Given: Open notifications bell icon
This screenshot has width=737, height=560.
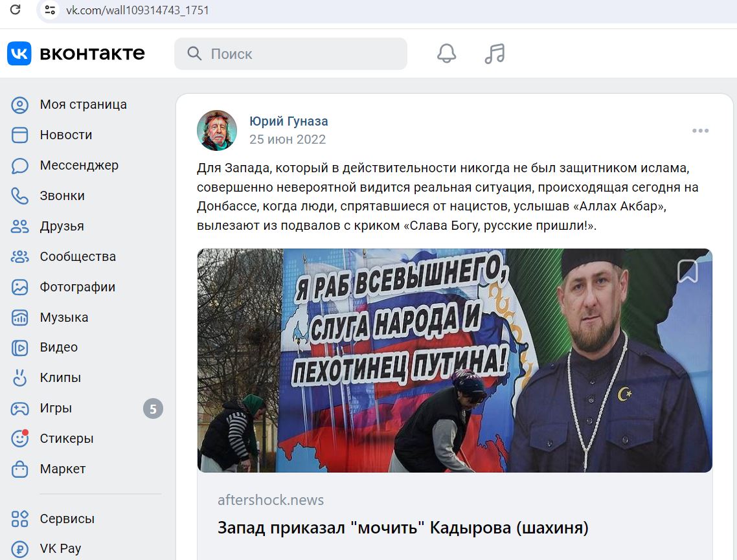Looking at the screenshot, I should pos(446,54).
